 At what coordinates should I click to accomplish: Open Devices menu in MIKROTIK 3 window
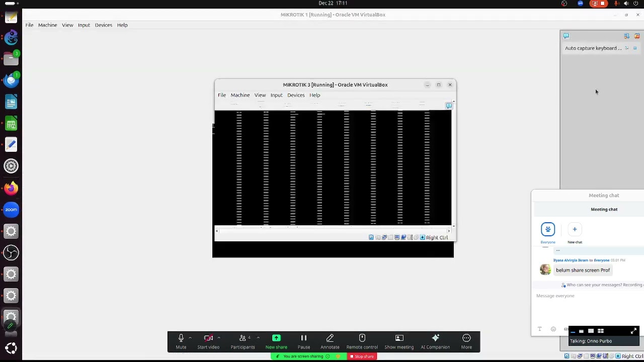296,95
